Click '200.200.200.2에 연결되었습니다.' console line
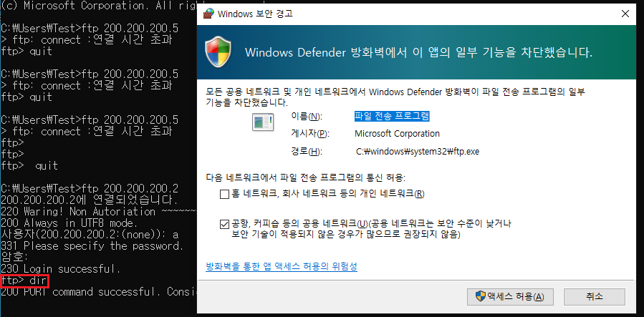This screenshot has height=317, width=644. (90, 200)
